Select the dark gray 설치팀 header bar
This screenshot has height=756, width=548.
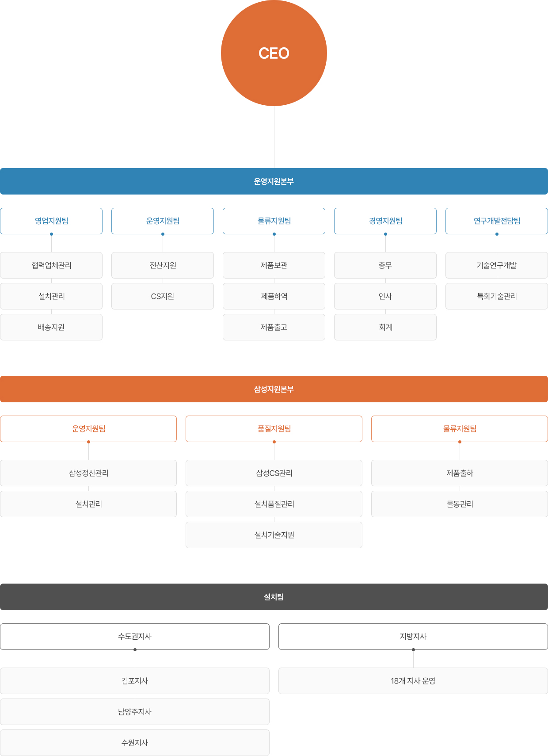[x=274, y=597]
